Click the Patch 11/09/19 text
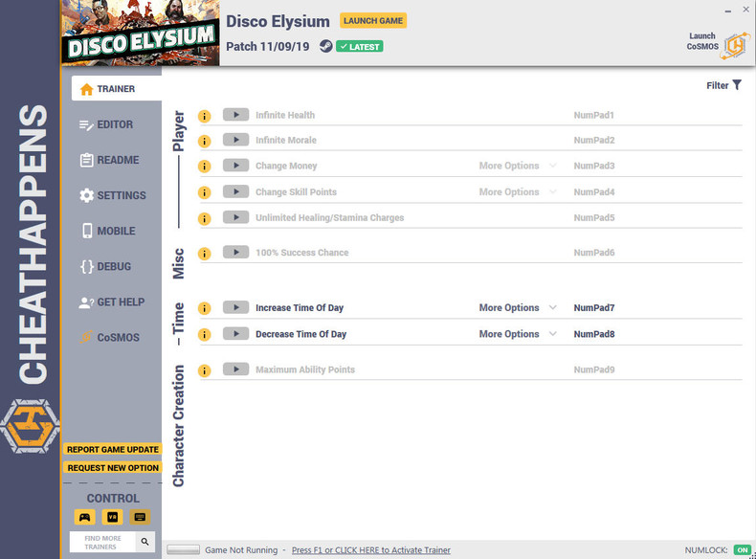The height and width of the screenshot is (559, 756). [268, 47]
